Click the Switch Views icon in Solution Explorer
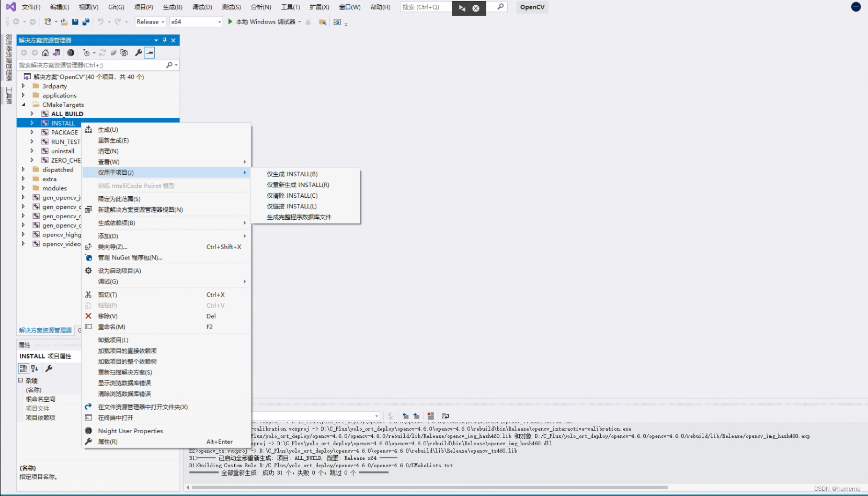Viewport: 868px width, 496px height. 56,52
